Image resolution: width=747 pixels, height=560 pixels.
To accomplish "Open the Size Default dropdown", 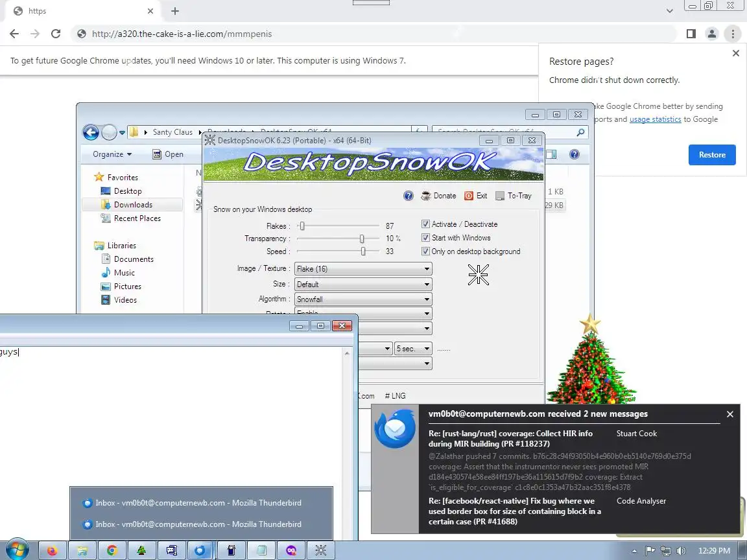I will tap(363, 285).
